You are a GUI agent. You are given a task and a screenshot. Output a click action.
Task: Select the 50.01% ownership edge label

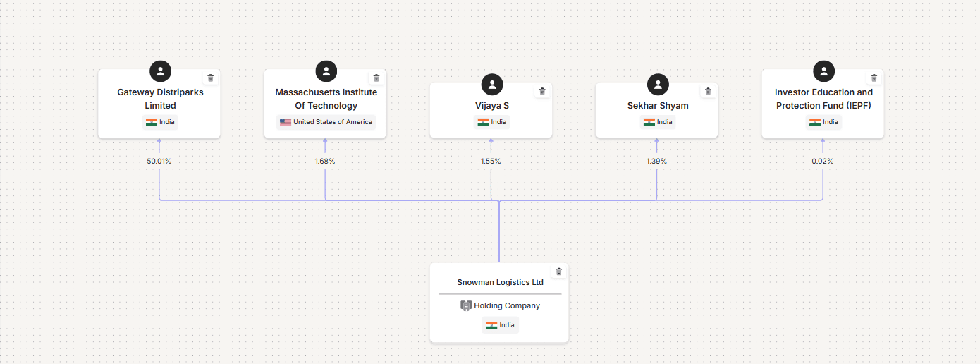159,162
